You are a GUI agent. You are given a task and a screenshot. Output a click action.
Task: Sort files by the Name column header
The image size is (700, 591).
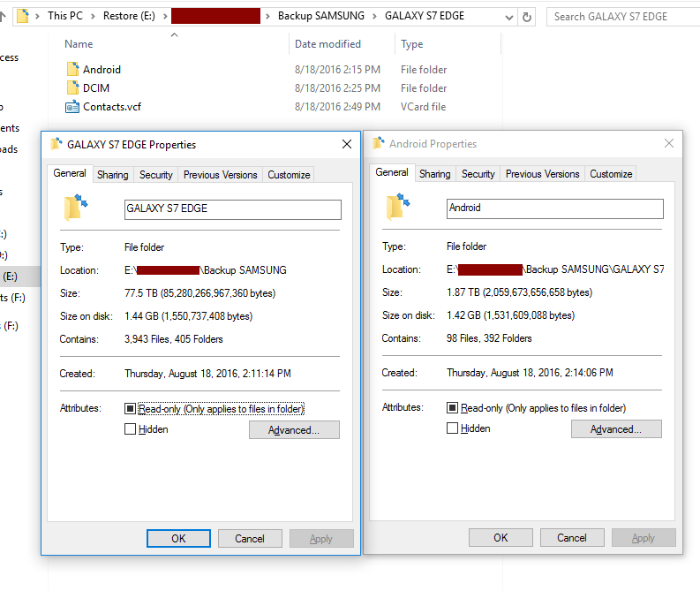(x=79, y=44)
